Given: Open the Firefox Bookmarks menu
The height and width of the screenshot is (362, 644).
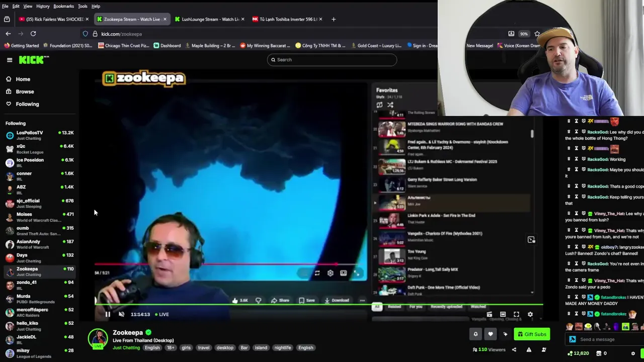Looking at the screenshot, I should [63, 6].
